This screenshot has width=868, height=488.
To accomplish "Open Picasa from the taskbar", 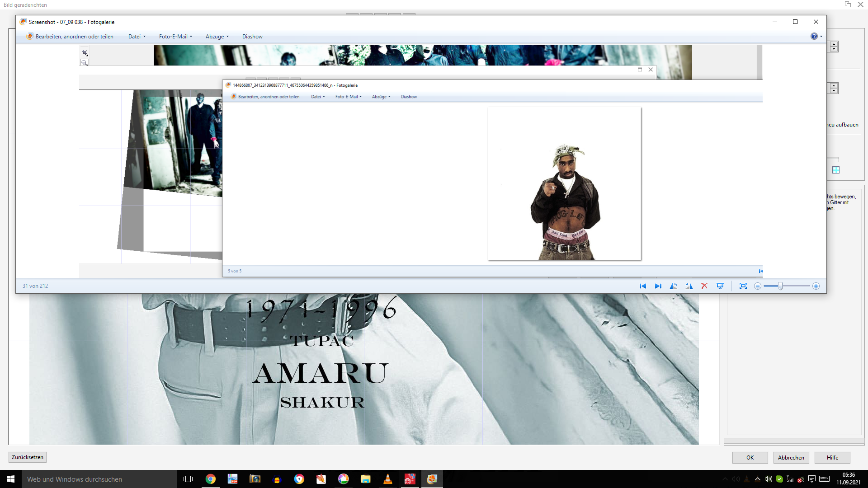I will pos(344,479).
